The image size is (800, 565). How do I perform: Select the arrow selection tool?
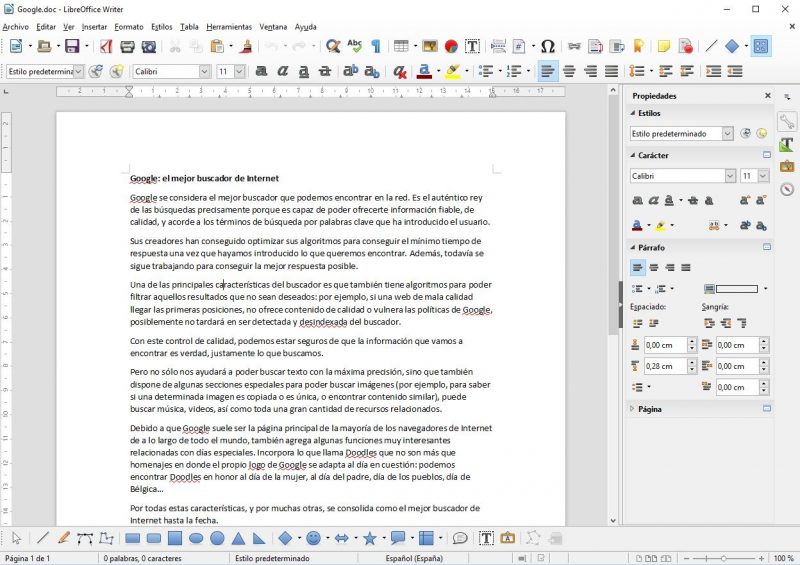pyautogui.click(x=16, y=538)
